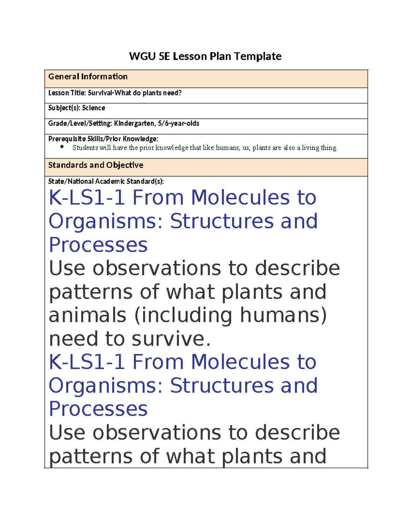Click the first blue word "Processes"

point(98,245)
